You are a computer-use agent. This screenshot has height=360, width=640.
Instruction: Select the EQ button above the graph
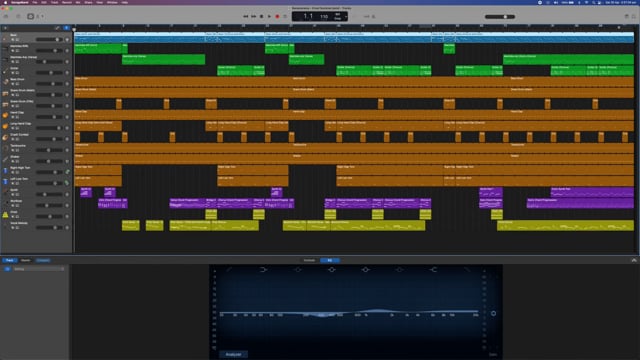tap(330, 260)
